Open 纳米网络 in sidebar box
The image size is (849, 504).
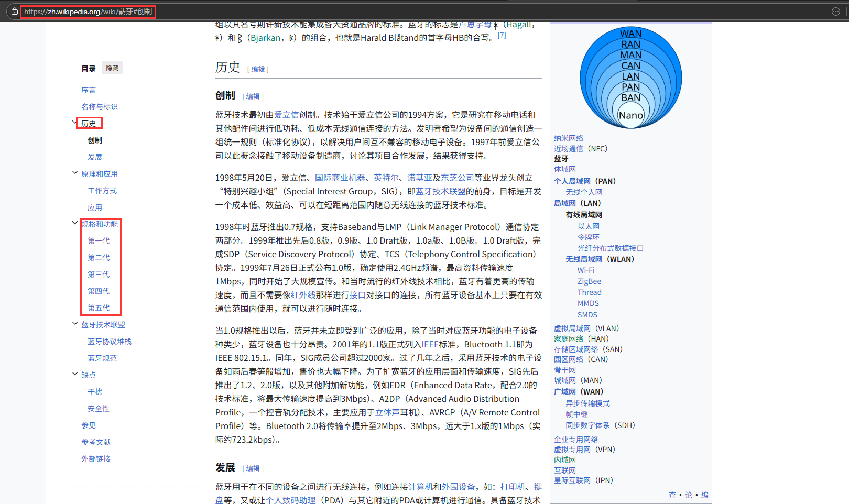569,138
